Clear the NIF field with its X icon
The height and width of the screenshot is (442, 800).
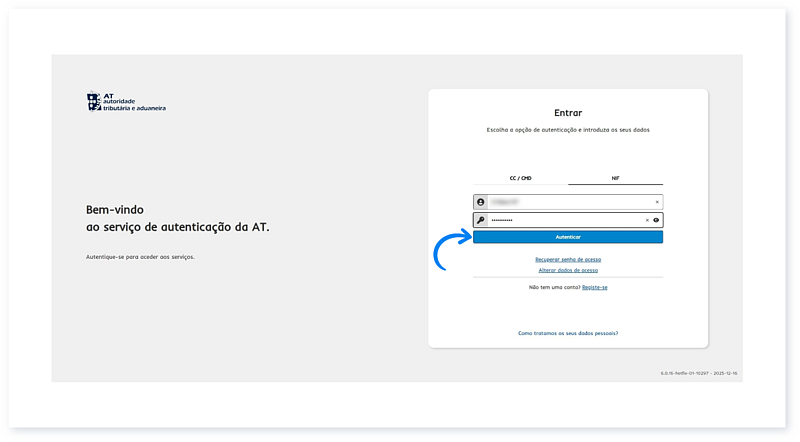[x=656, y=202]
